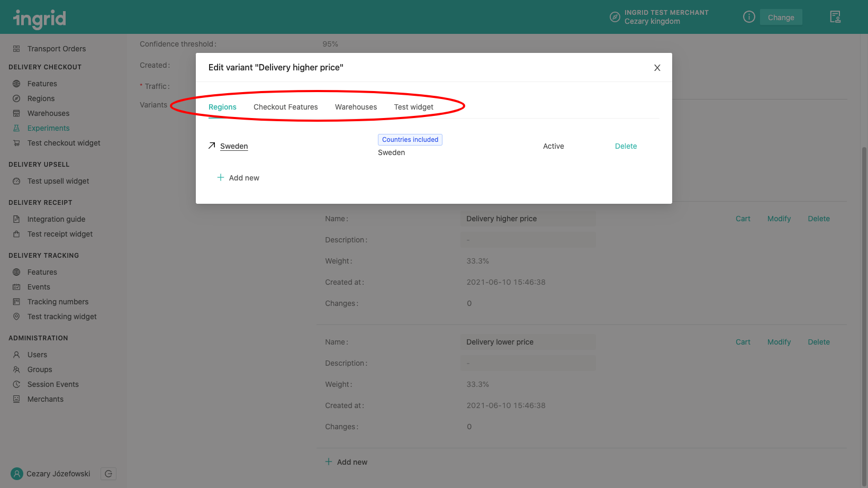Delete the Sweden region

pyautogui.click(x=626, y=146)
